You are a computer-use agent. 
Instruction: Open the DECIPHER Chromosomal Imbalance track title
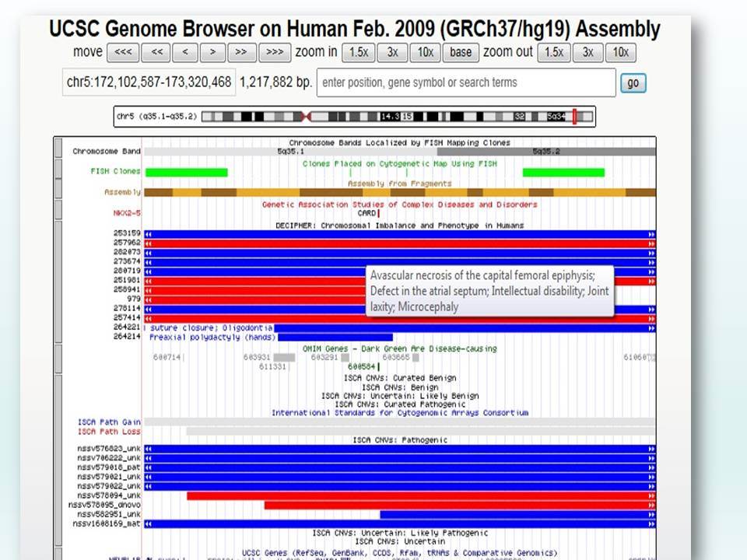(x=400, y=226)
